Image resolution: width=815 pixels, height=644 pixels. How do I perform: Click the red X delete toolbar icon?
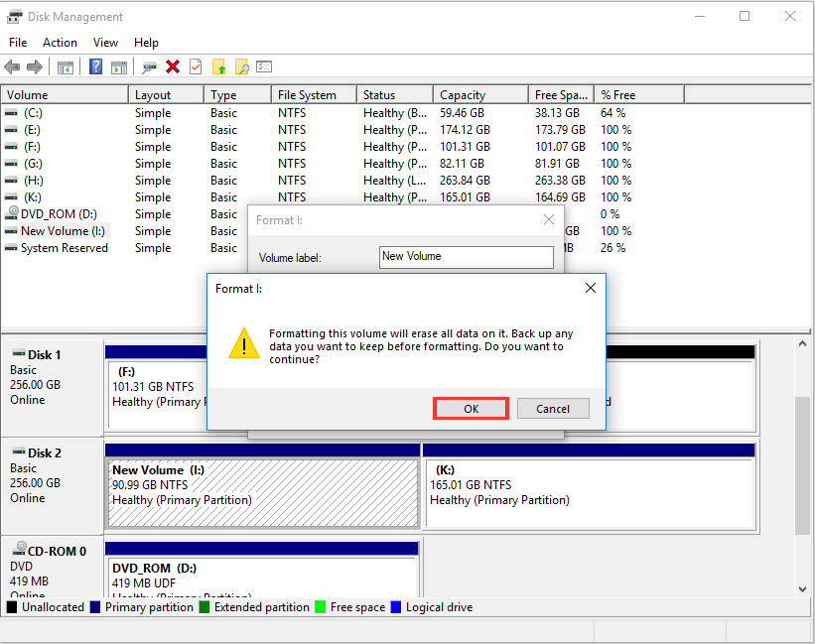point(172,66)
